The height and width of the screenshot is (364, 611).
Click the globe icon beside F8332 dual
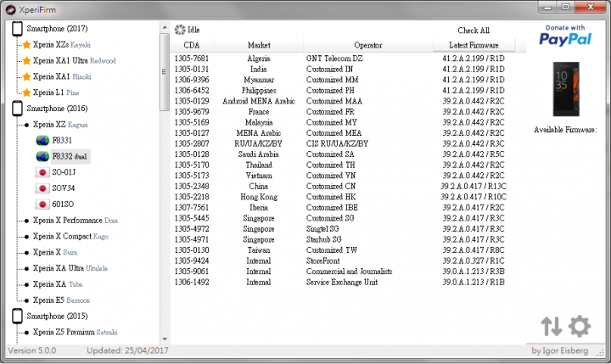pos(42,156)
